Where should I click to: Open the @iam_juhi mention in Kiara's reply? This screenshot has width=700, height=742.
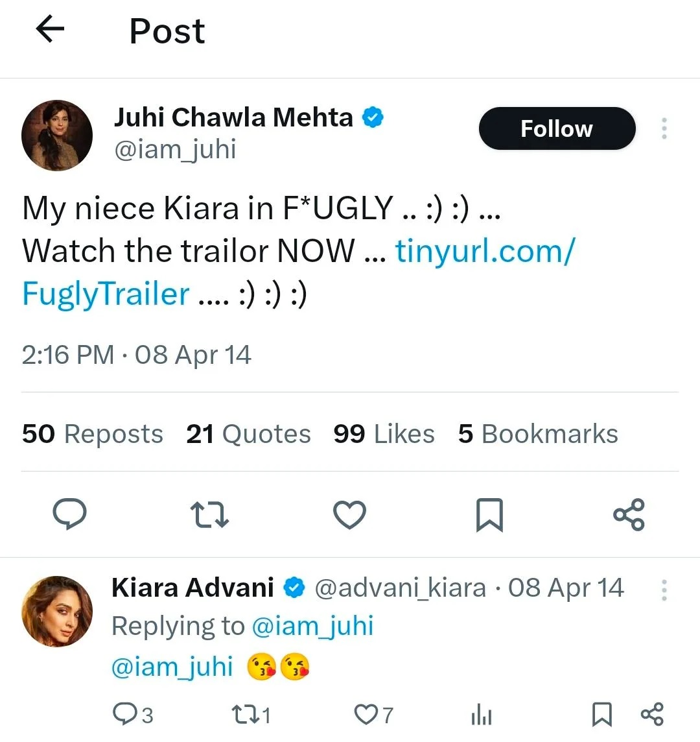tap(171, 665)
